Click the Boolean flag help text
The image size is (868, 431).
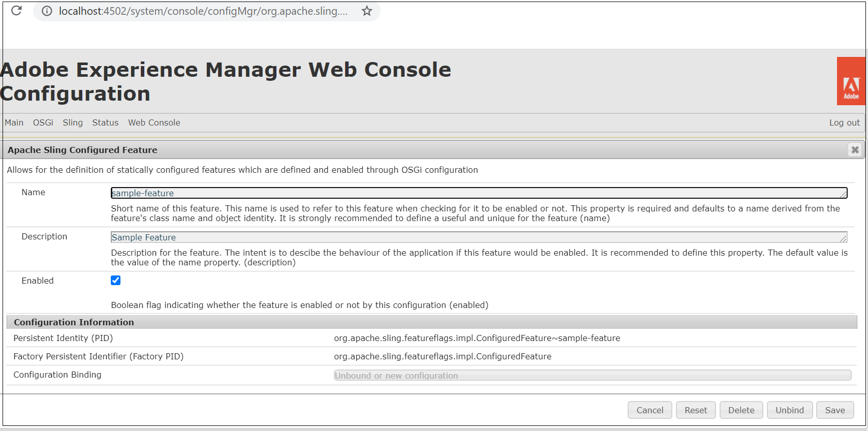pyautogui.click(x=299, y=305)
